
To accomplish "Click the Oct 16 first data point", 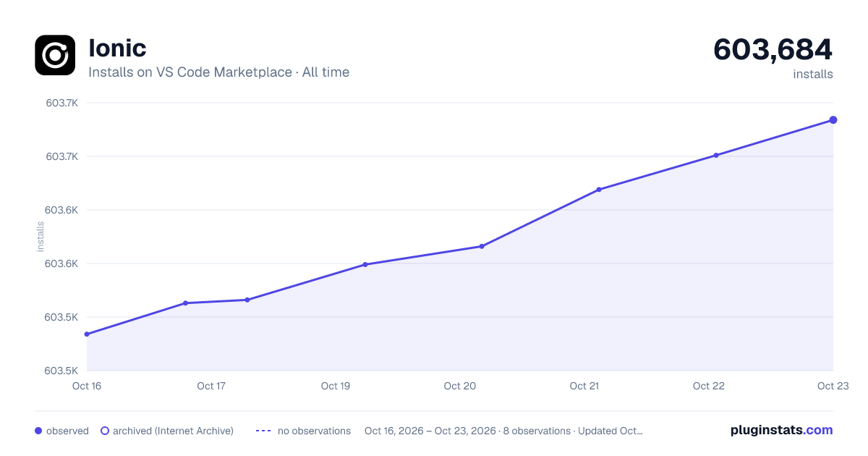I will click(87, 334).
